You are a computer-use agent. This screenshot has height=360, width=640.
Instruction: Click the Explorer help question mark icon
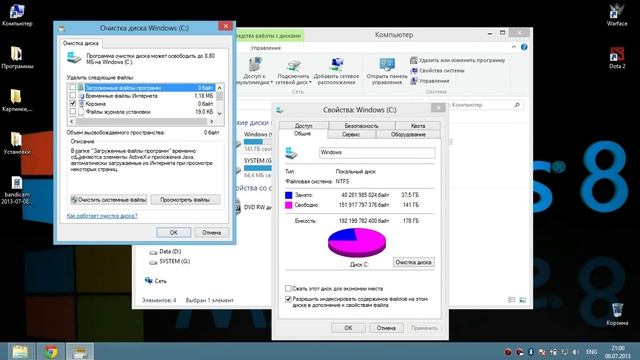524,47
